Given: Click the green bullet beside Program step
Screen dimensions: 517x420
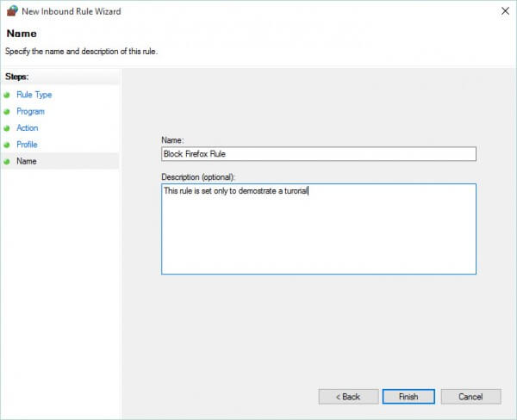Looking at the screenshot, I should 7,112.
